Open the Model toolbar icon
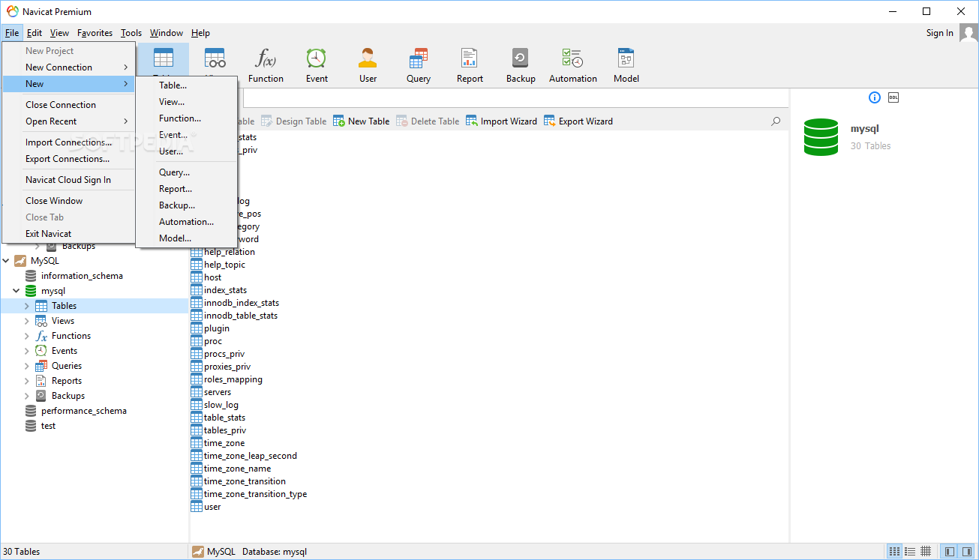979x560 pixels. pyautogui.click(x=626, y=58)
